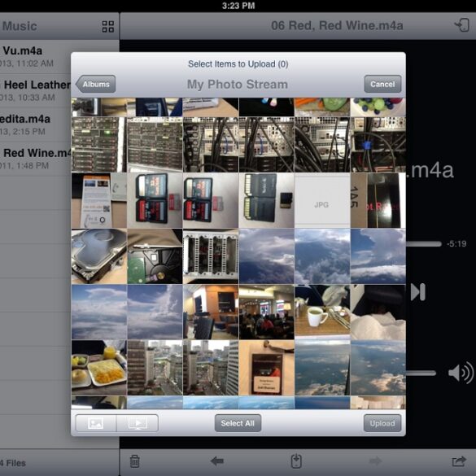476x476 pixels.
Task: Select the green circuit board hard drive photo
Action: click(x=155, y=256)
